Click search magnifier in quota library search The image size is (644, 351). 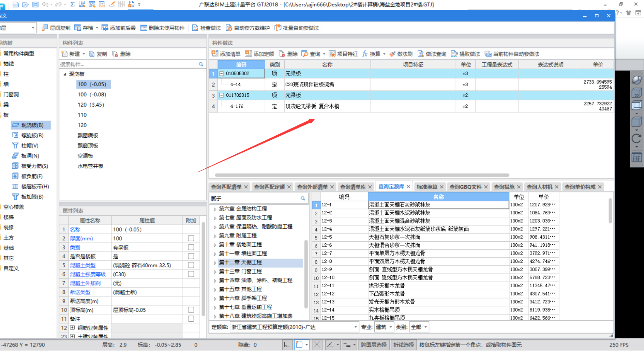(303, 198)
